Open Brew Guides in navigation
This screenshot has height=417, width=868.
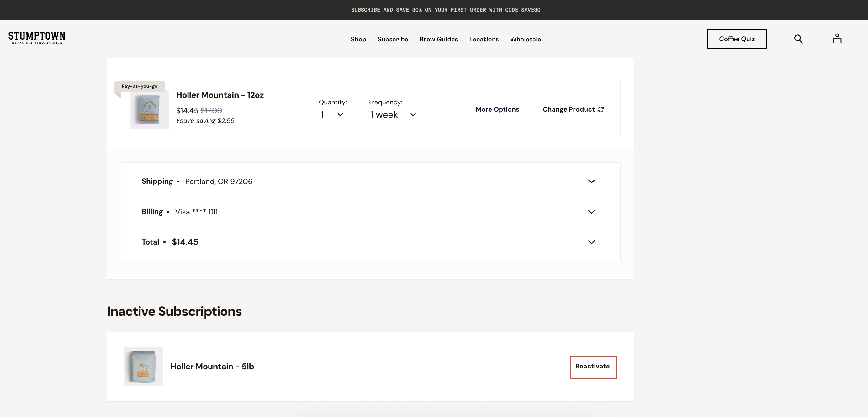coord(438,39)
